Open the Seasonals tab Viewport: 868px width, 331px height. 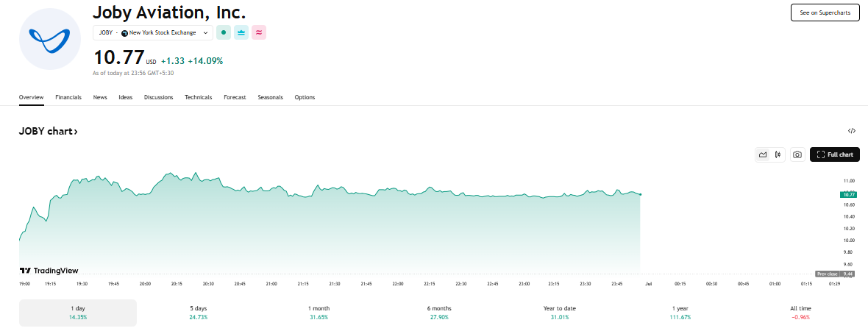click(270, 97)
